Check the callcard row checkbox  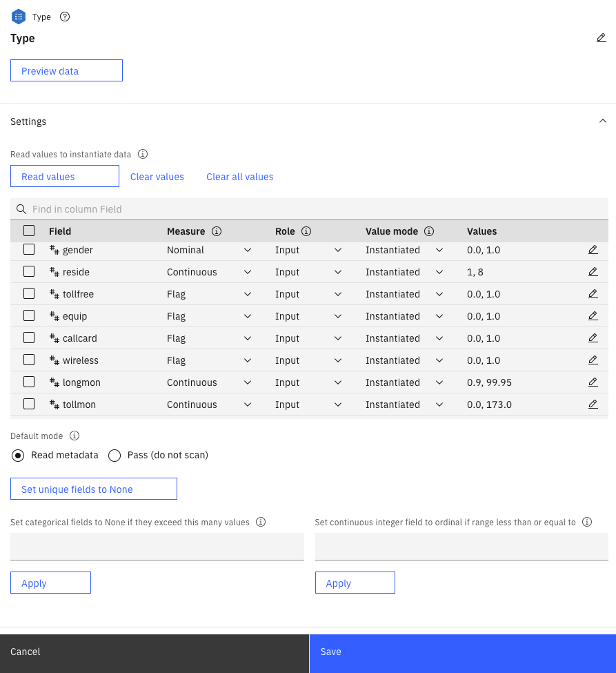[29, 338]
